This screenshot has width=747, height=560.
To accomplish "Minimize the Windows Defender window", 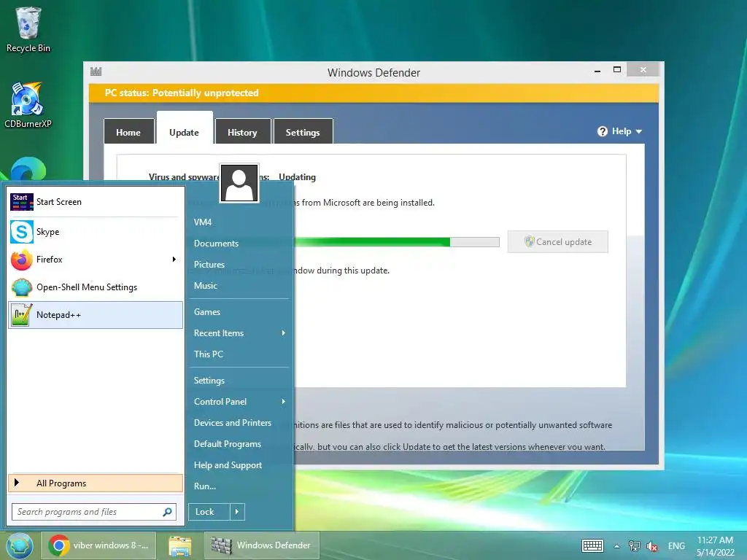I will pyautogui.click(x=597, y=71).
